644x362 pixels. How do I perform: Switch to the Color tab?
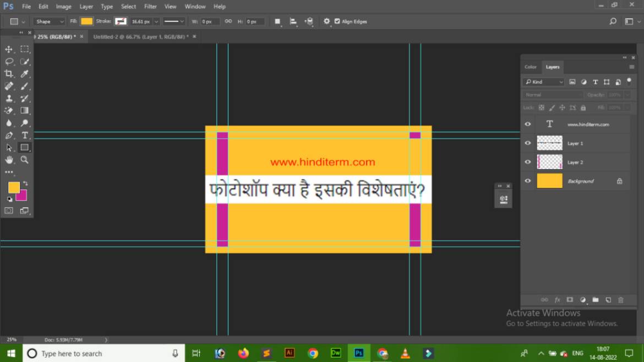tap(530, 67)
